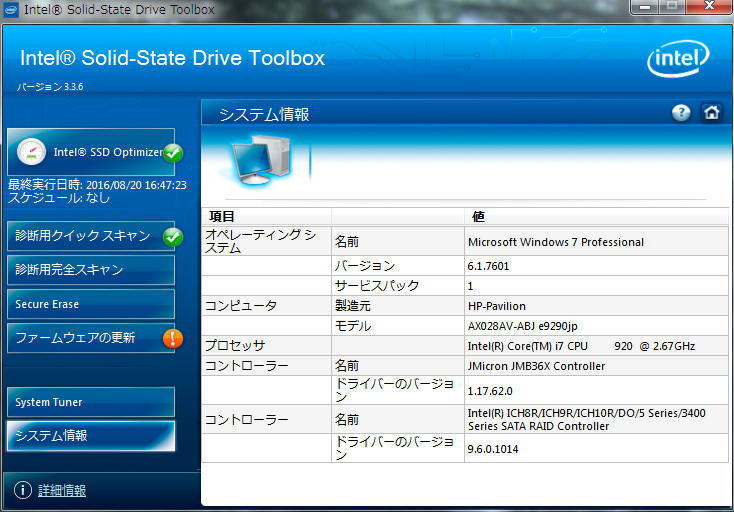734x512 pixels.
Task: Select manufacturer value HP-Pavilion
Action: tap(596, 306)
